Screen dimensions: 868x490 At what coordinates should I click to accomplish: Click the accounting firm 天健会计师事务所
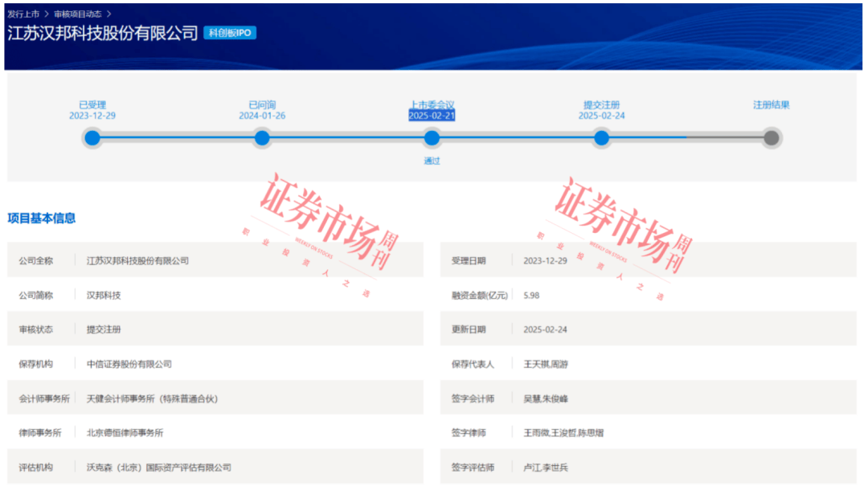(x=152, y=398)
